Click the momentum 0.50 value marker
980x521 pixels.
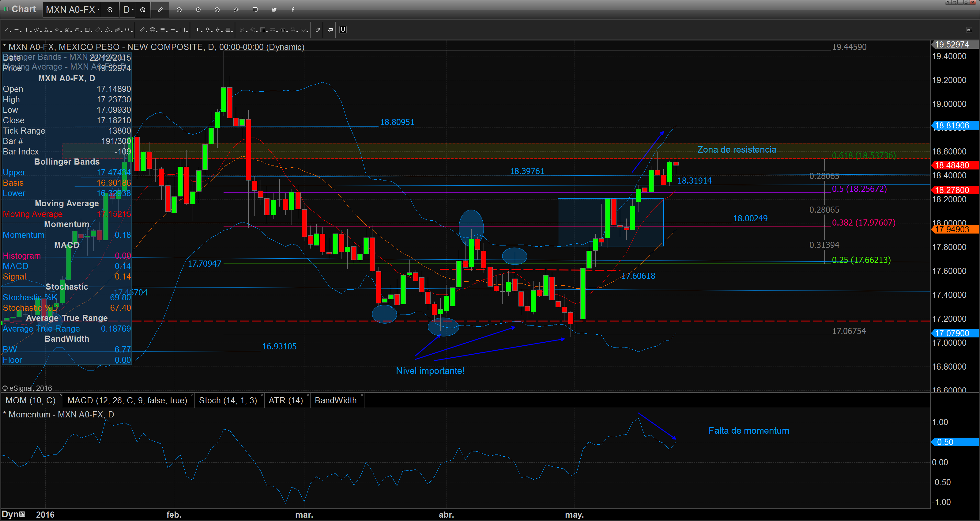[955, 442]
